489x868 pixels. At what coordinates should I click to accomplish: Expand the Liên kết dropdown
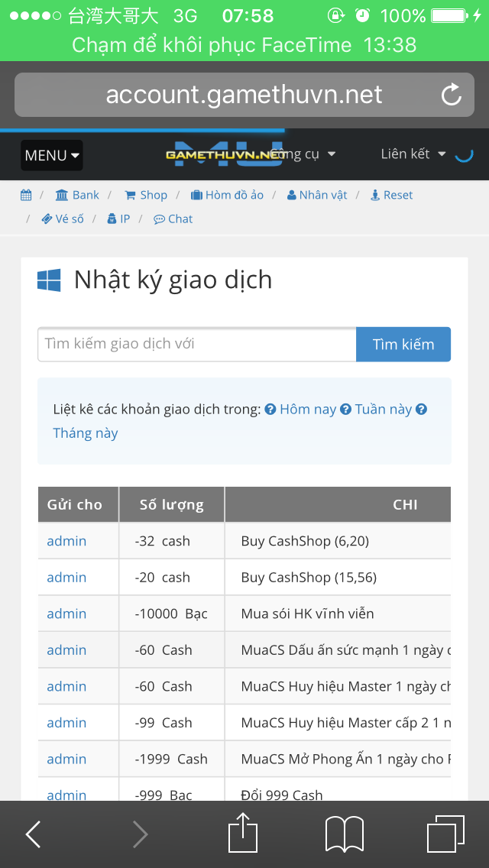coord(413,154)
